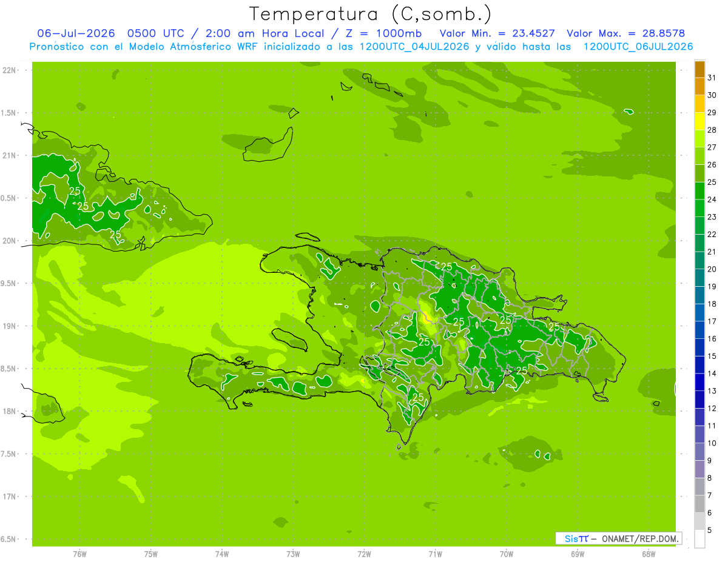
Task: Click the '68W' longitude label
Action: pyautogui.click(x=649, y=554)
